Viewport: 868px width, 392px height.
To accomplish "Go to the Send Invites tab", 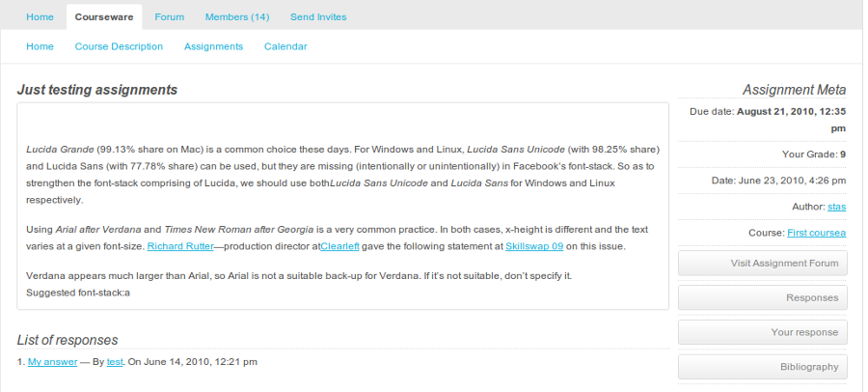I will [x=318, y=17].
